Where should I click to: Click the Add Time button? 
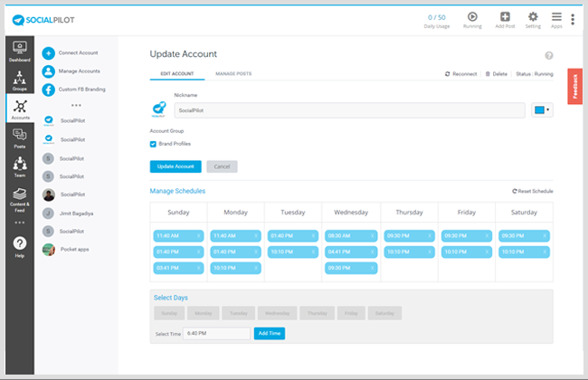(270, 334)
